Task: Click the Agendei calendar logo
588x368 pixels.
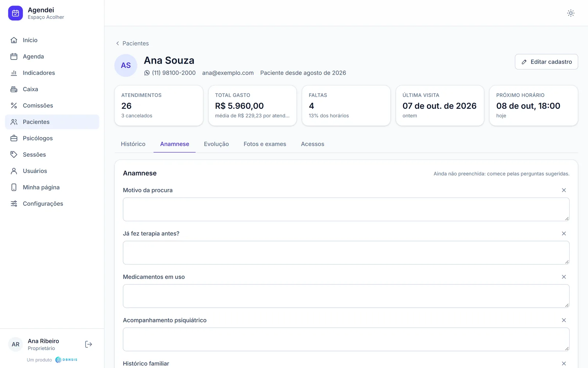Action: pyautogui.click(x=15, y=13)
